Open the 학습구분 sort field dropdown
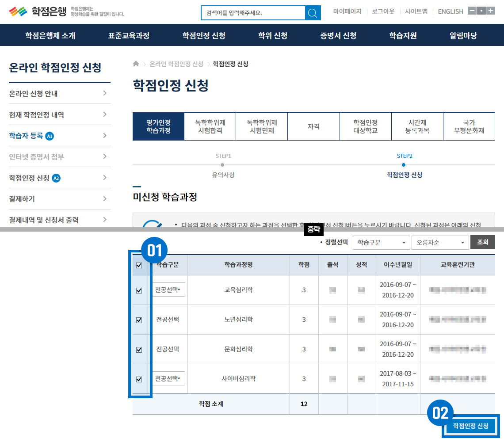Viewport: 504px width, 442px height. pyautogui.click(x=381, y=243)
